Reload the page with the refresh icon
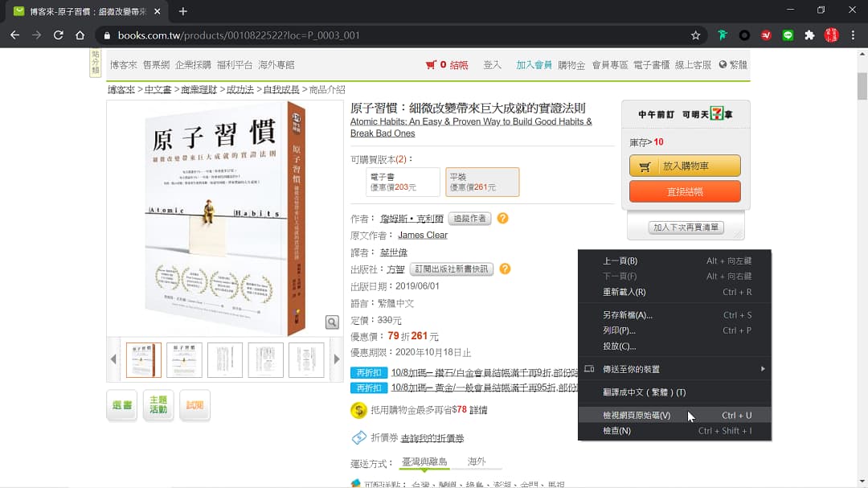The image size is (868, 488). click(x=58, y=35)
